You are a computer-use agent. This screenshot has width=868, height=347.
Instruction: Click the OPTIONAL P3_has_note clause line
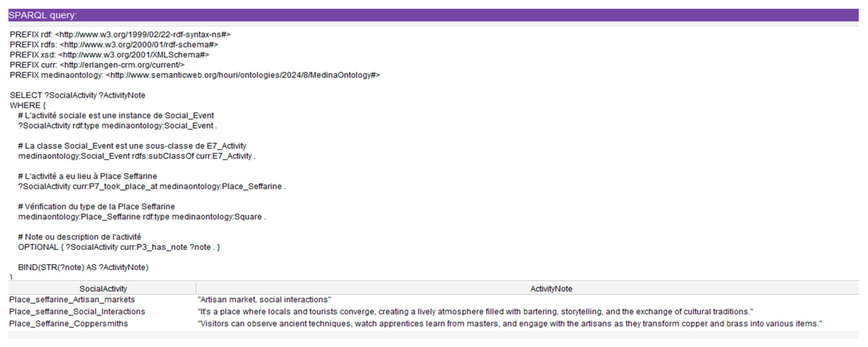(x=119, y=247)
